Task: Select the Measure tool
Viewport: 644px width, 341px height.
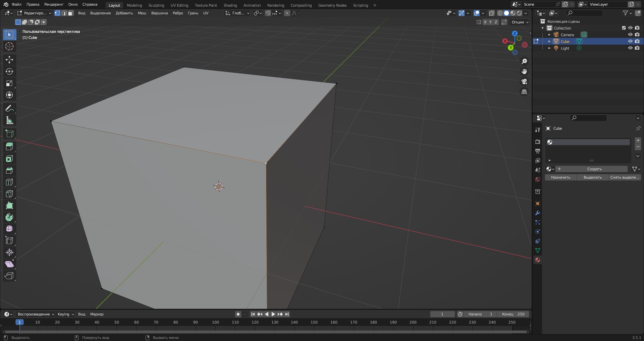Action: (9, 120)
